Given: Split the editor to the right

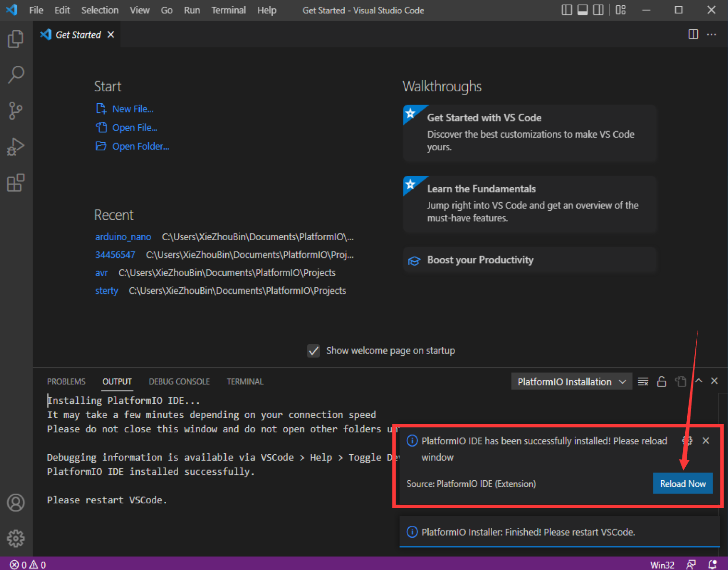Looking at the screenshot, I should click(x=693, y=34).
